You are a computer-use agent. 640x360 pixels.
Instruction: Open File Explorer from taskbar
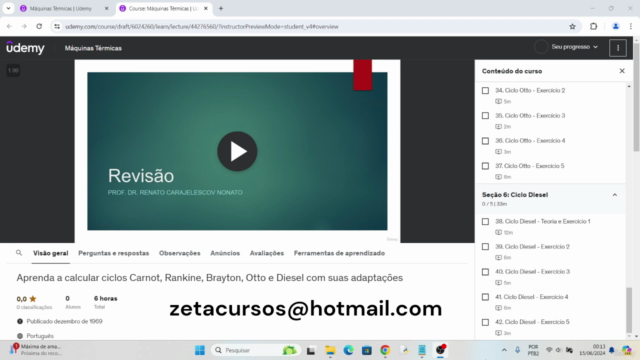tap(330, 350)
